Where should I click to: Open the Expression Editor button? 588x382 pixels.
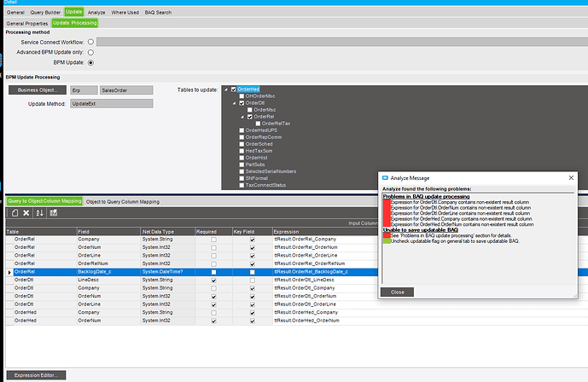[37, 375]
